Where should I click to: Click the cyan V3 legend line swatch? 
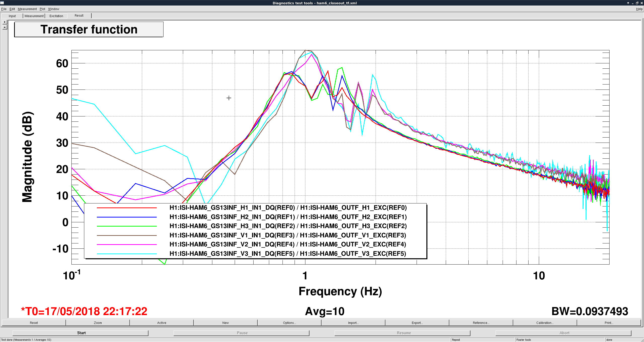(127, 254)
